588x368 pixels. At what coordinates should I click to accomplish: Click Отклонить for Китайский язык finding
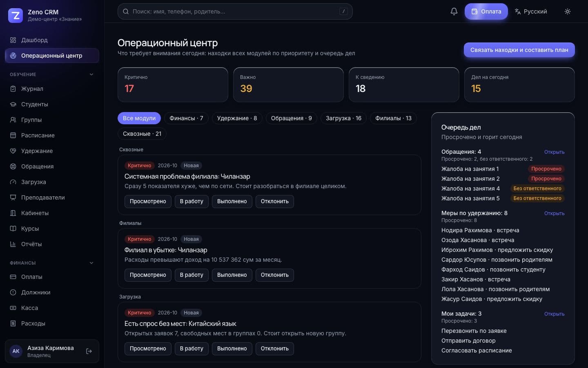[275, 348]
